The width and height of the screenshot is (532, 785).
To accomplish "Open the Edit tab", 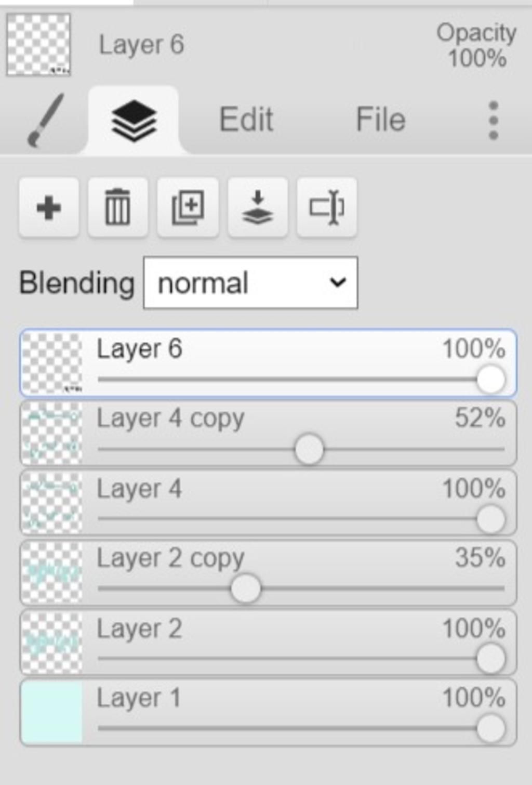I will click(x=246, y=120).
